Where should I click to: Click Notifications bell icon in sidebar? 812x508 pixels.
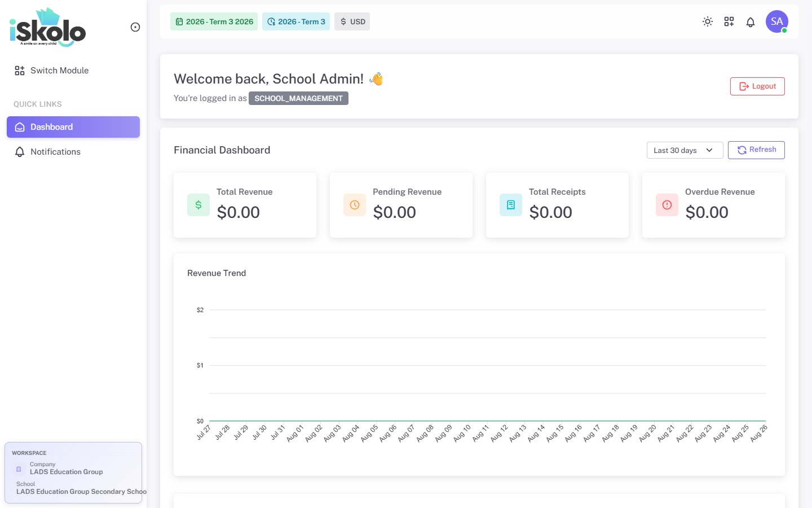point(20,152)
